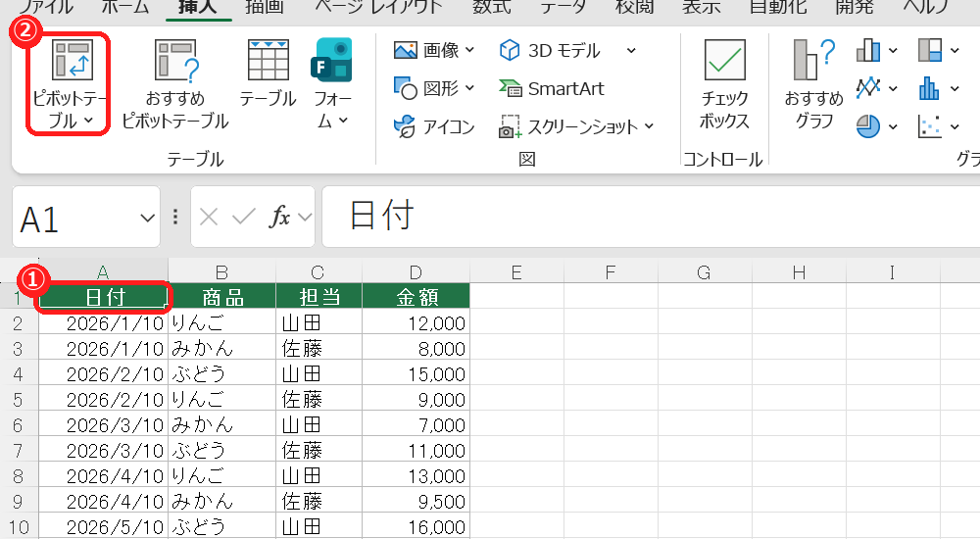
Task: Insert a SmartArt graphic
Action: (551, 88)
